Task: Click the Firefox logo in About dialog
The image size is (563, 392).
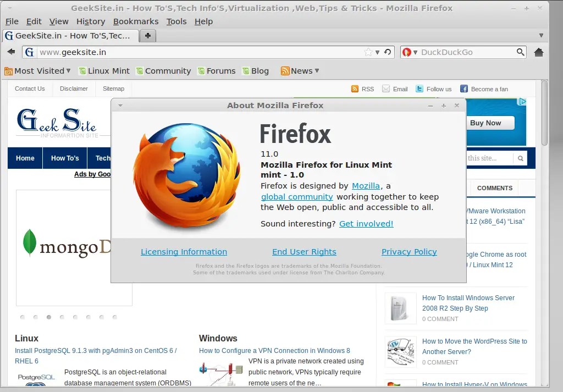Action: point(187,175)
